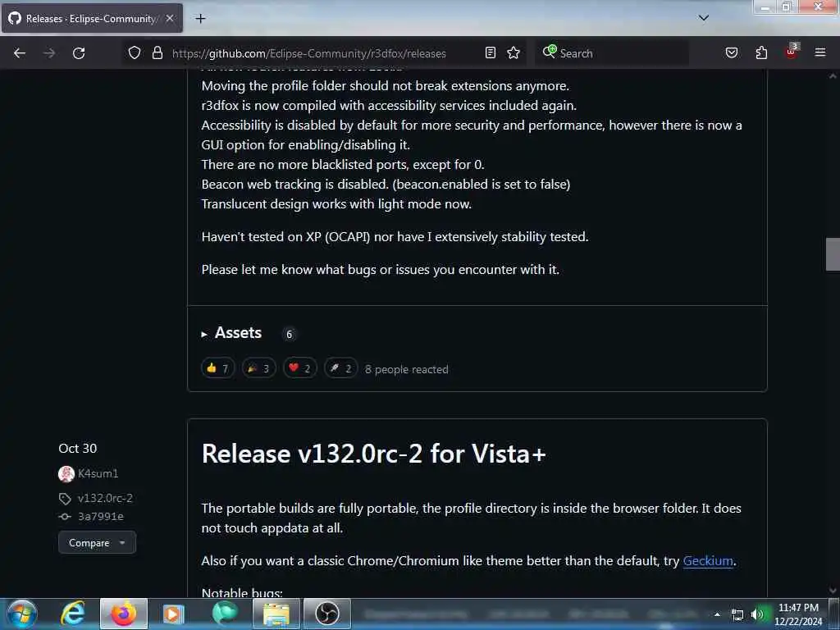The image size is (840, 630).
Task: Open the volume speaker tray icon
Action: (x=757, y=614)
